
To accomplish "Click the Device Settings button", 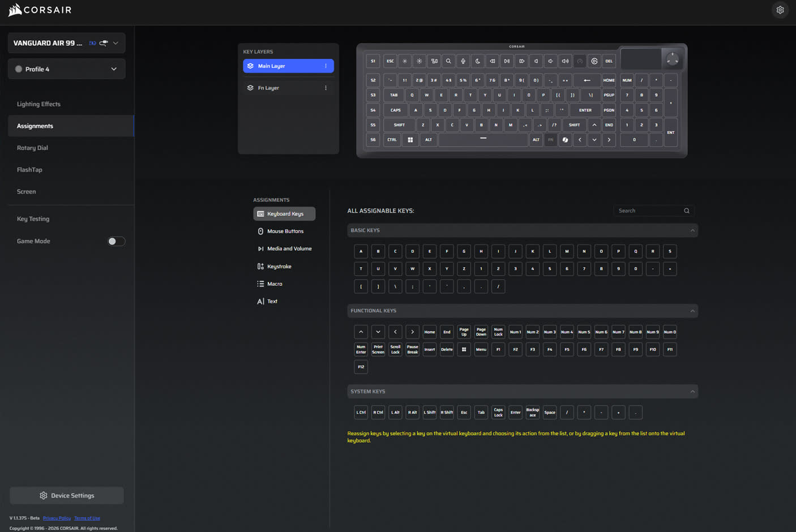I will tap(67, 496).
